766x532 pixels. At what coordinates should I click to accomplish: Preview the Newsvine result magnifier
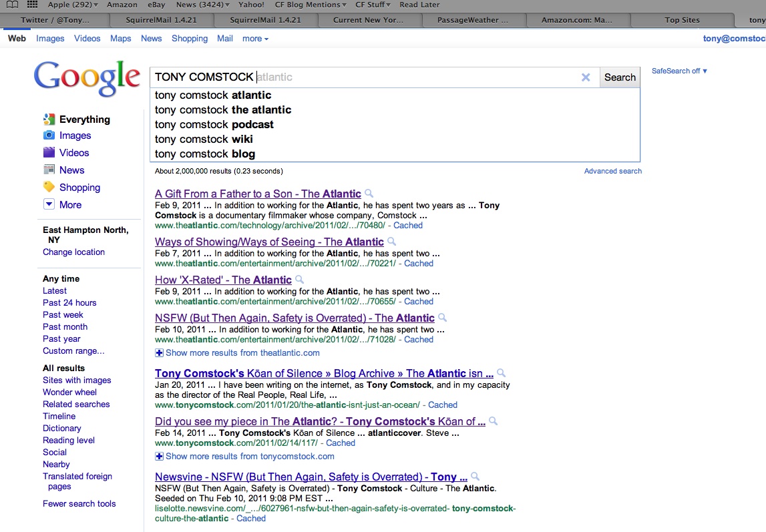[x=475, y=477]
